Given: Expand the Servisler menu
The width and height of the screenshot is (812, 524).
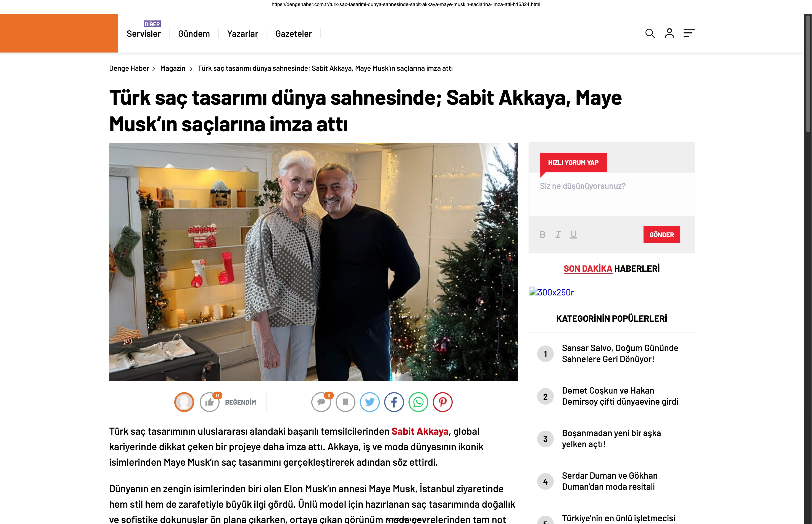Looking at the screenshot, I should click(144, 34).
